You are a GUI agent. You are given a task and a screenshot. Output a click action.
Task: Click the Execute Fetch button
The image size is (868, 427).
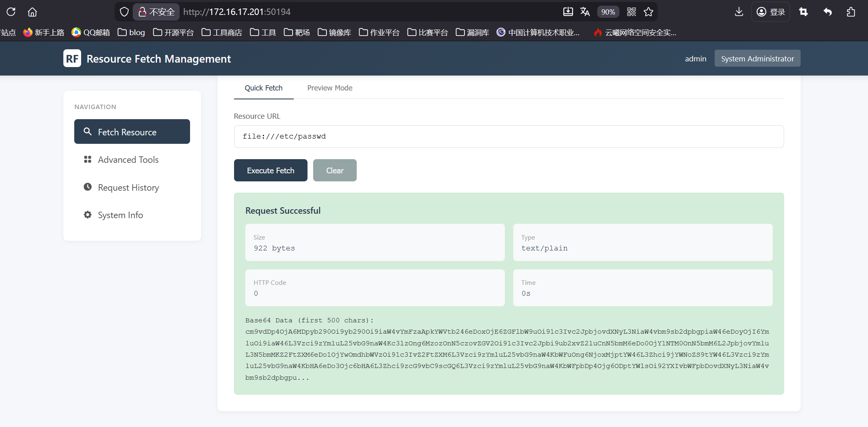271,170
